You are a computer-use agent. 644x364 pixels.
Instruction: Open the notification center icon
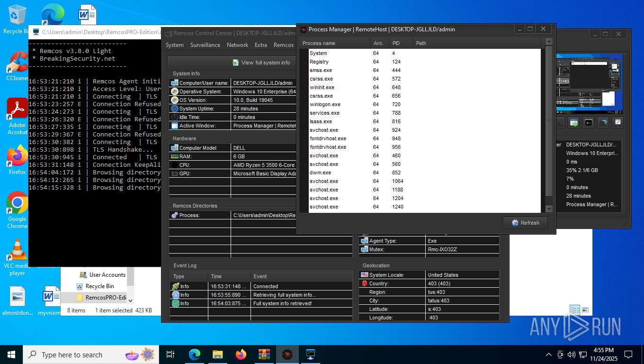(628, 355)
